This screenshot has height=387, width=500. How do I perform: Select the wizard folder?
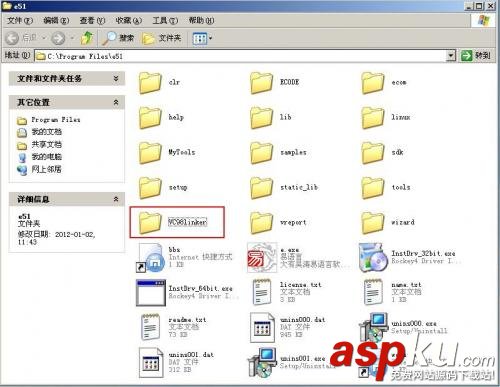point(372,223)
